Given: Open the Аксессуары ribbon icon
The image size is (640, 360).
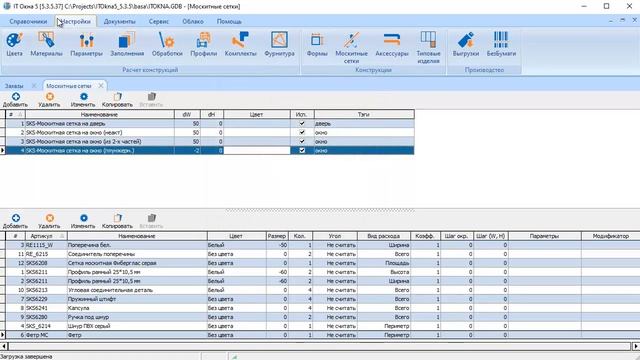Looking at the screenshot, I should coord(392,44).
